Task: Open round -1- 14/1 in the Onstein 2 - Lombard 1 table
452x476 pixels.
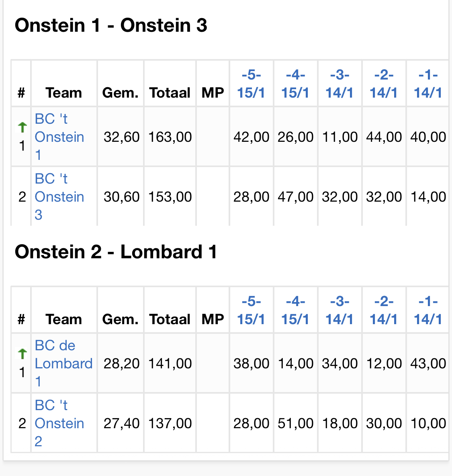Action: tap(428, 311)
